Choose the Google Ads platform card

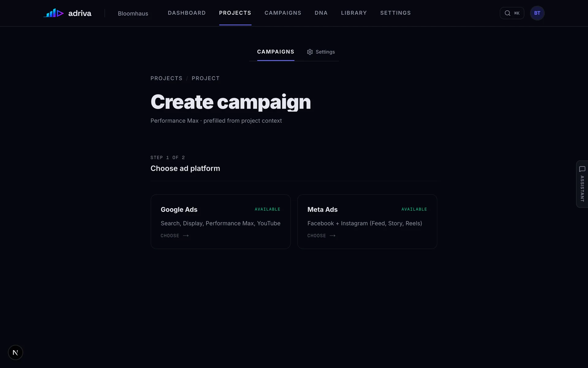pyautogui.click(x=221, y=221)
